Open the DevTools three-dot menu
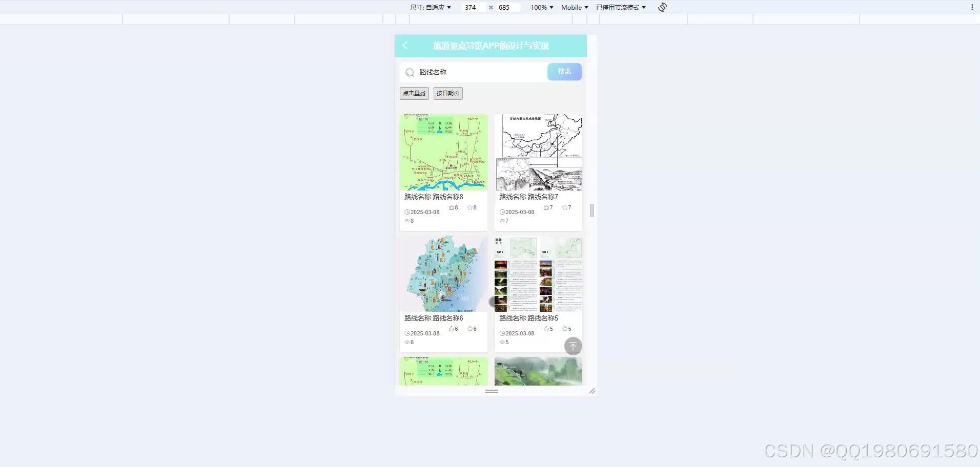This screenshot has width=980, height=467. pos(972,6)
